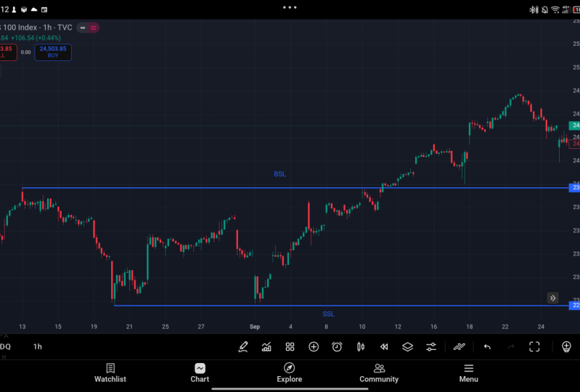Open the indicators chart icon
Screen dimensions: 580x392
[x=266, y=346]
